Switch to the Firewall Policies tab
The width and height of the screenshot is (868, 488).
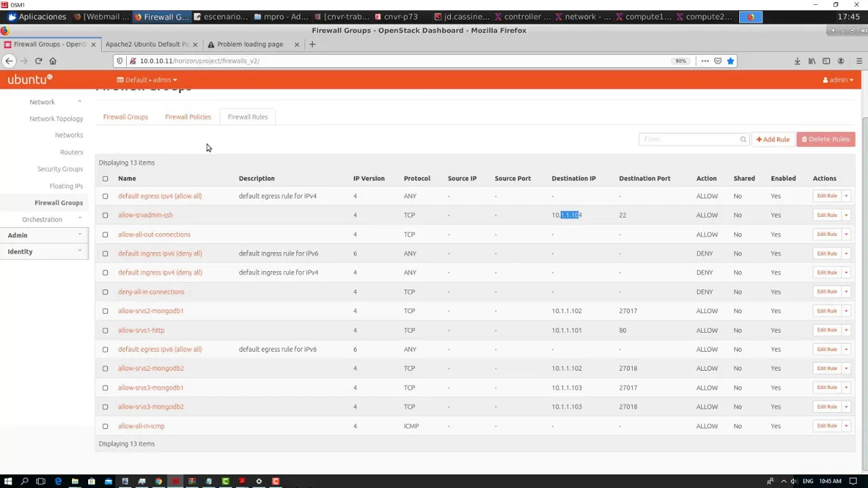pos(188,117)
